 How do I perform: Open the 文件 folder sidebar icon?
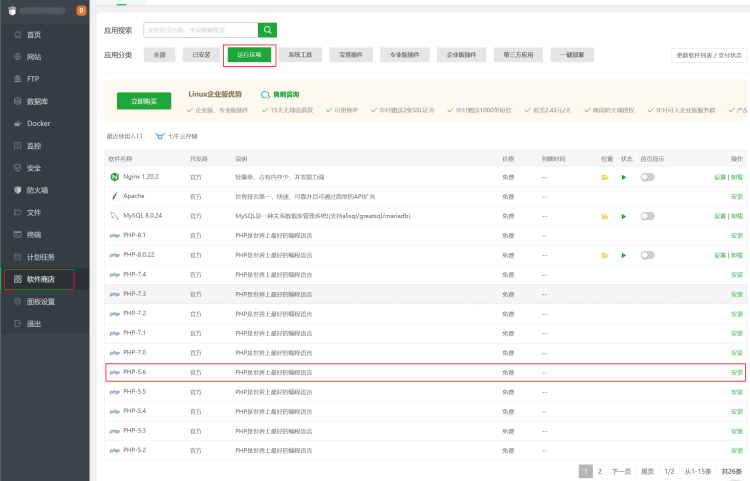click(18, 212)
